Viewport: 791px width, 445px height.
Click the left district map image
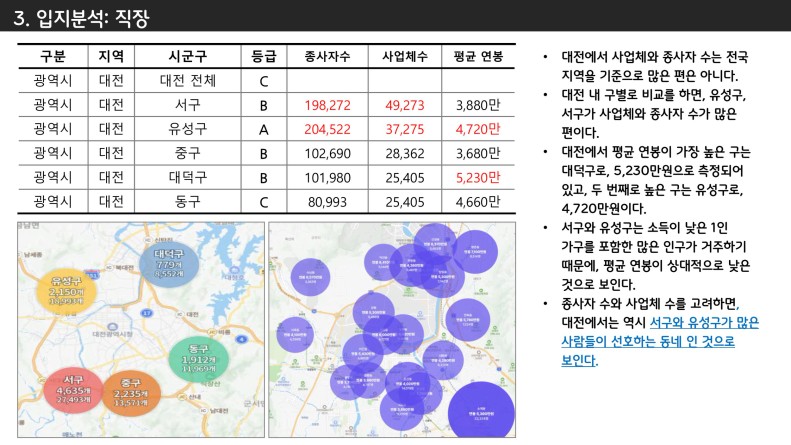(139, 329)
